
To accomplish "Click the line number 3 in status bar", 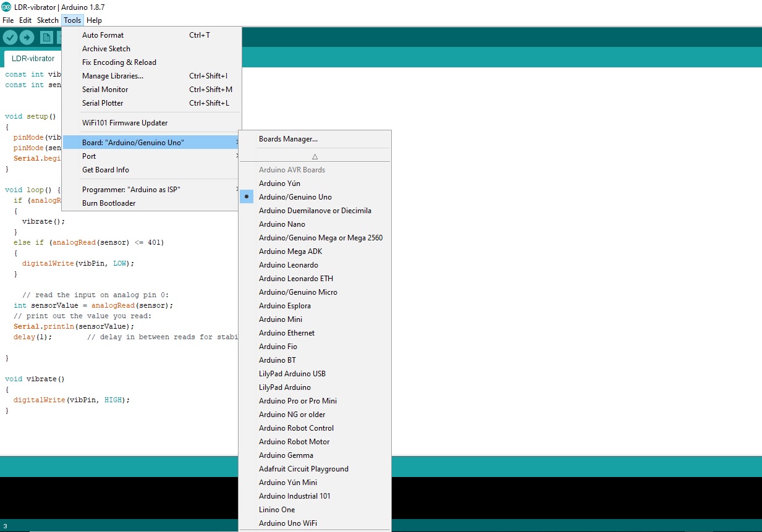I will [5, 526].
